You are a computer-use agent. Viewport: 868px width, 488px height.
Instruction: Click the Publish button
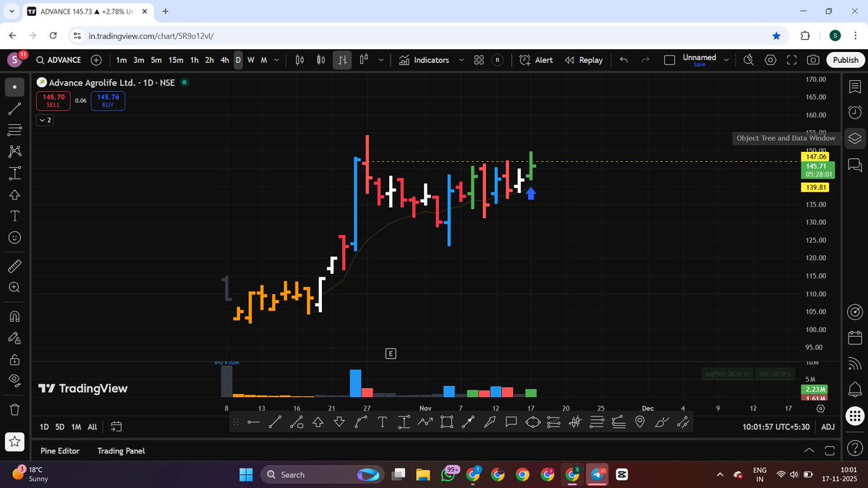(844, 60)
